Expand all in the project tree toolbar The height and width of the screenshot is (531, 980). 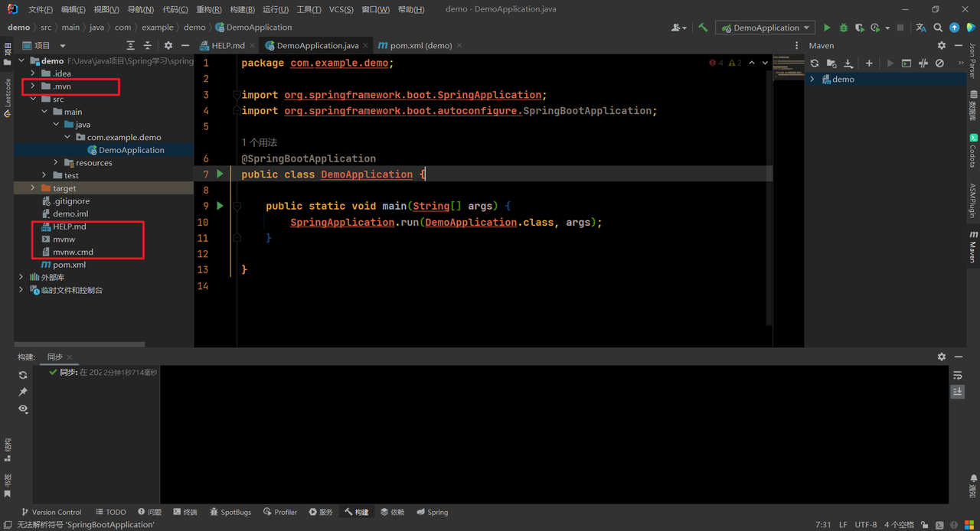click(x=131, y=46)
